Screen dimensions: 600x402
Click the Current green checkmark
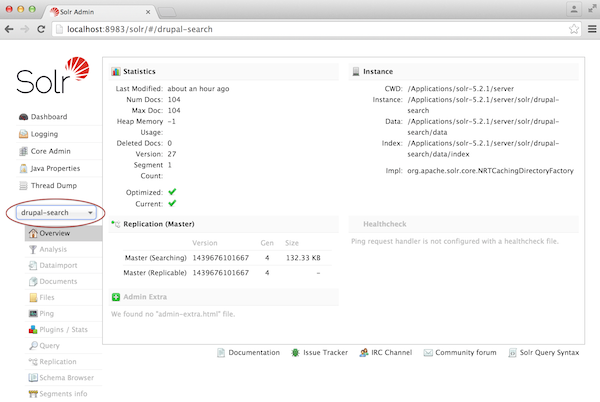172,203
